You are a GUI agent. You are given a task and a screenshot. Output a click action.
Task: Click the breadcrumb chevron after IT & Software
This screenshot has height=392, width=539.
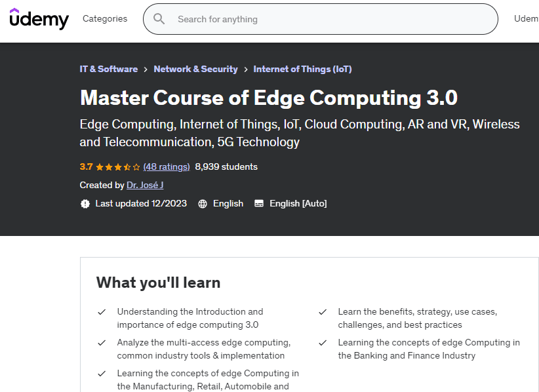coord(146,69)
